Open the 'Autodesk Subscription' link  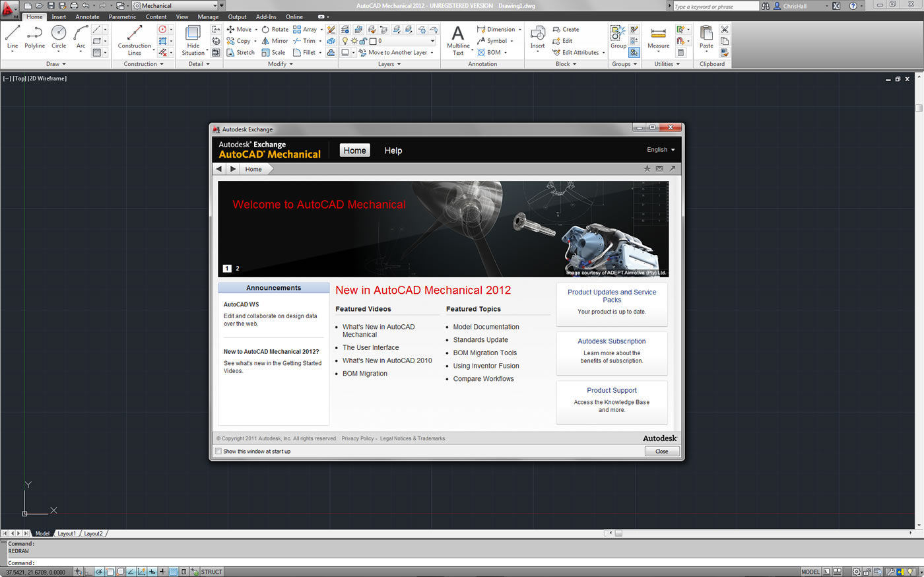(x=612, y=341)
